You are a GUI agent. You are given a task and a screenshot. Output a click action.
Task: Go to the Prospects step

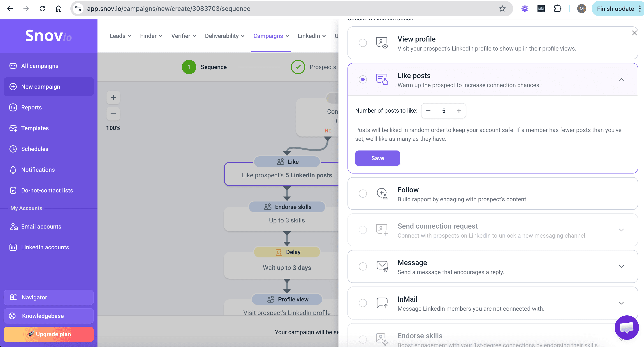[313, 67]
